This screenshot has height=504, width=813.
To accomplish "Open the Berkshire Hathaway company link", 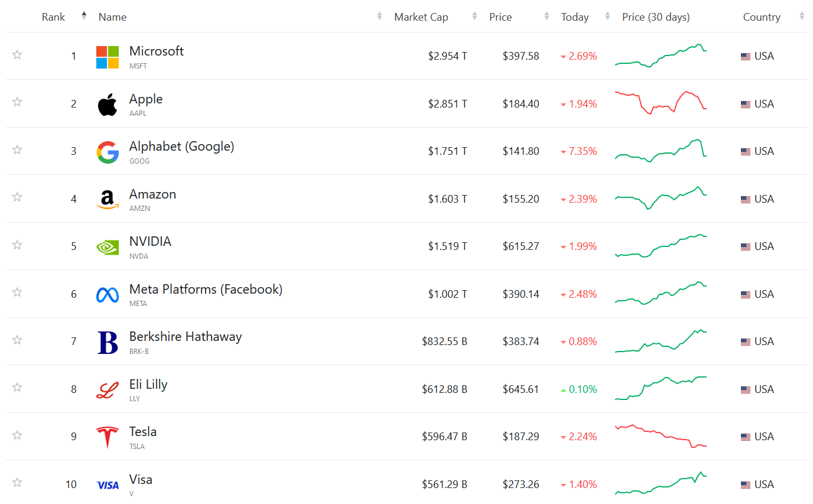I will pos(186,337).
